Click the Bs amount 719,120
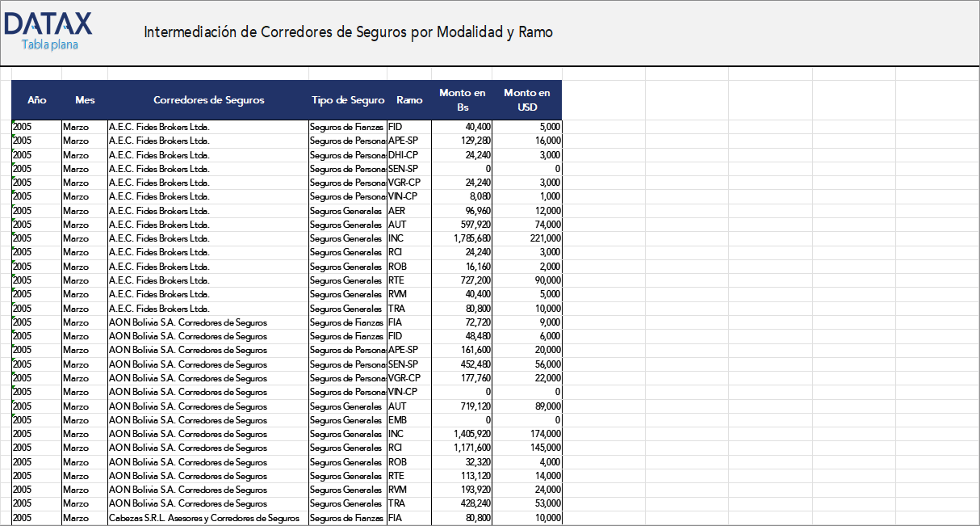The image size is (980, 526). point(462,406)
